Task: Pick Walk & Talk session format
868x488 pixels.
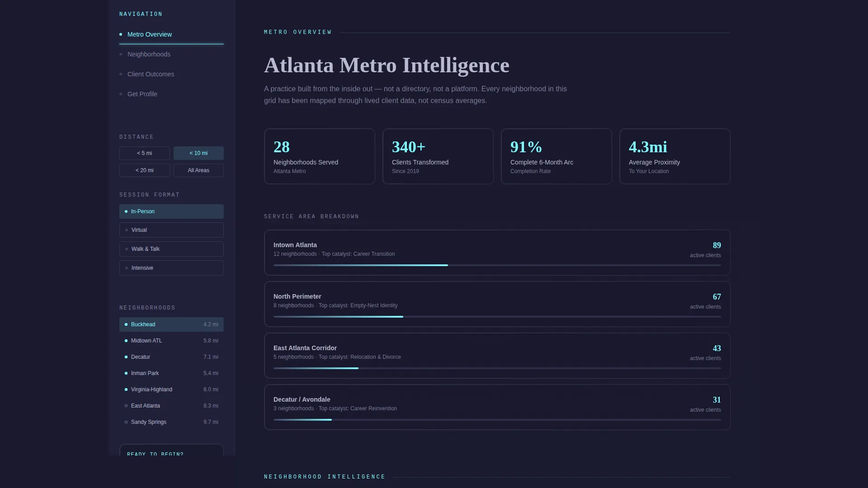Action: (171, 249)
